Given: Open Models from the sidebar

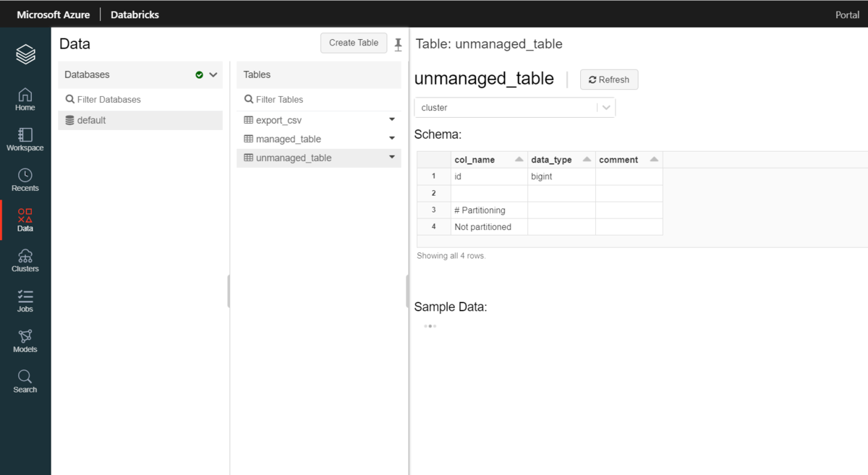Looking at the screenshot, I should (25, 341).
